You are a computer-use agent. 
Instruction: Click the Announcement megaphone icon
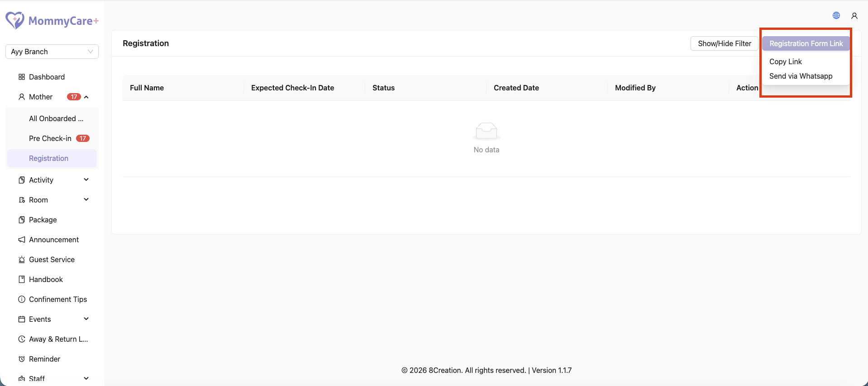pos(21,240)
